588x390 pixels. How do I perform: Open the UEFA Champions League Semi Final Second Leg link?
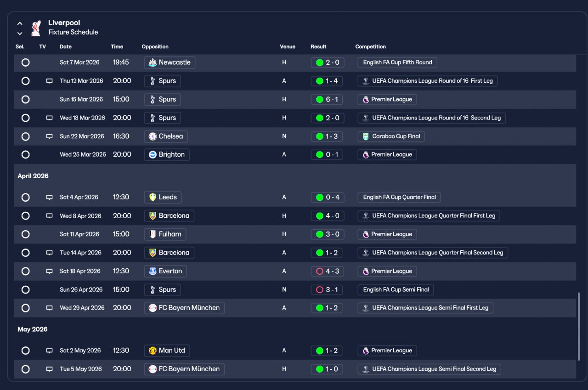click(x=430, y=369)
